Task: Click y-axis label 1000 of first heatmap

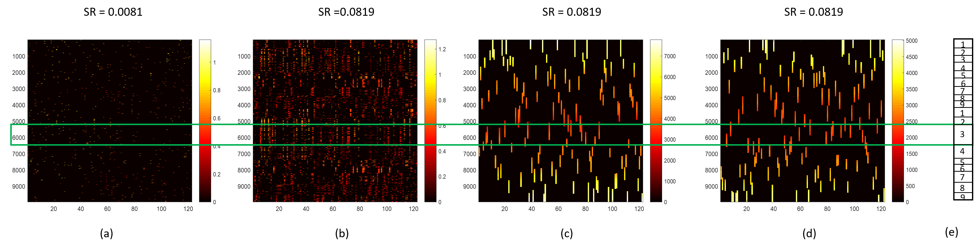Action: point(19,56)
